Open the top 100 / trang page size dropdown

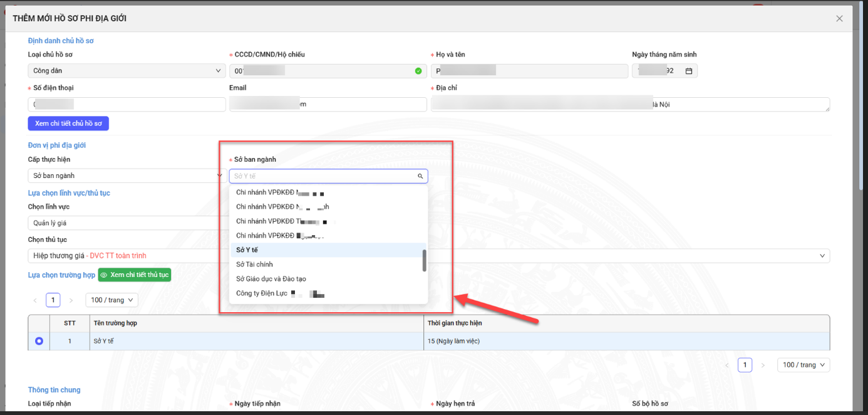pyautogui.click(x=111, y=300)
